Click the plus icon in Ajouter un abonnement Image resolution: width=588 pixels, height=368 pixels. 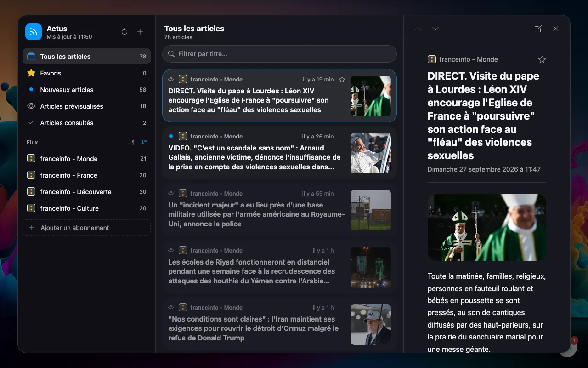[x=32, y=228]
